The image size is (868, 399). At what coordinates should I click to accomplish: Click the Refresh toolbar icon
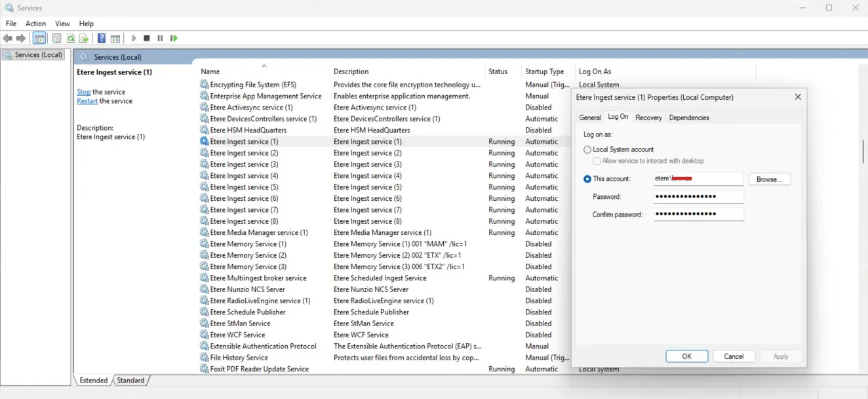click(x=71, y=39)
